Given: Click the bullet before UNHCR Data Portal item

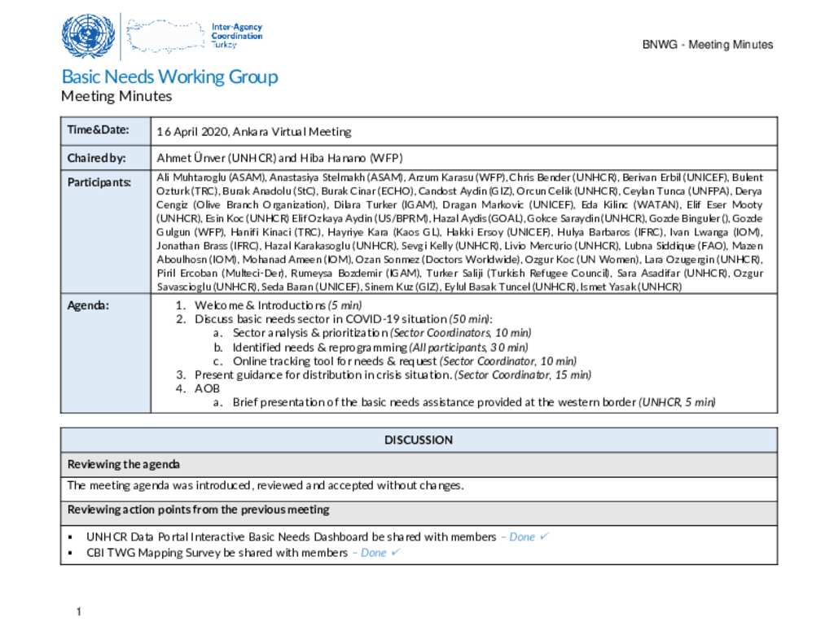Looking at the screenshot, I should tap(71, 537).
